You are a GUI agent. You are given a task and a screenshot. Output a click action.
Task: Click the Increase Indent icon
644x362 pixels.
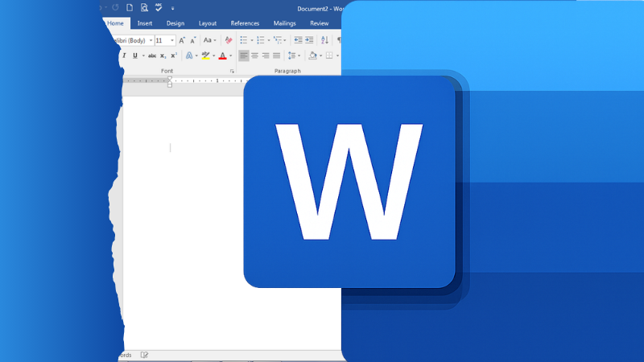coord(309,40)
